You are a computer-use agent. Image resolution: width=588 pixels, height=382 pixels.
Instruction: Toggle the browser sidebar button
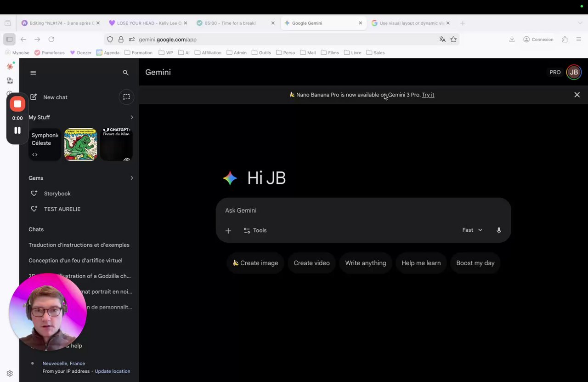pos(9,40)
